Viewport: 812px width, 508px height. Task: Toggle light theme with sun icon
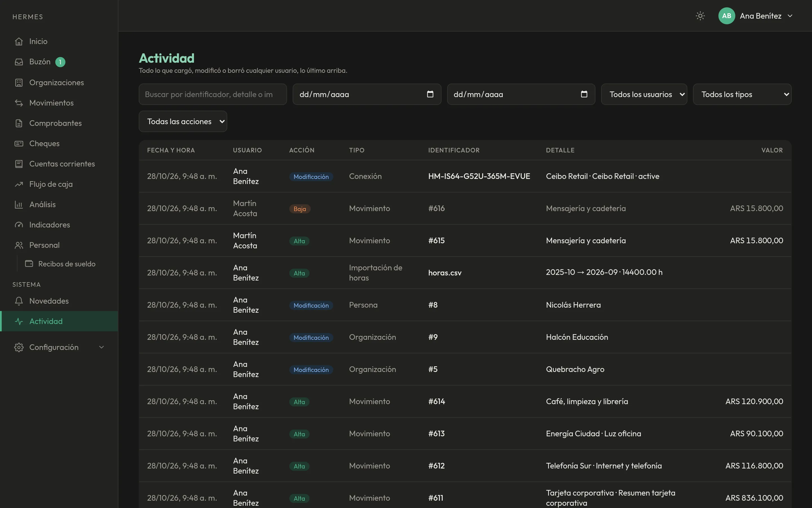click(700, 16)
